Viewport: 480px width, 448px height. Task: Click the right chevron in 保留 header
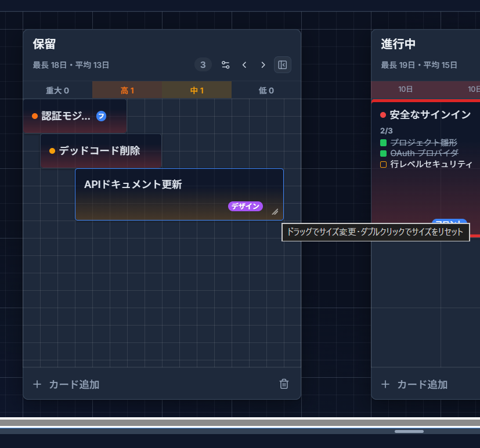point(263,65)
